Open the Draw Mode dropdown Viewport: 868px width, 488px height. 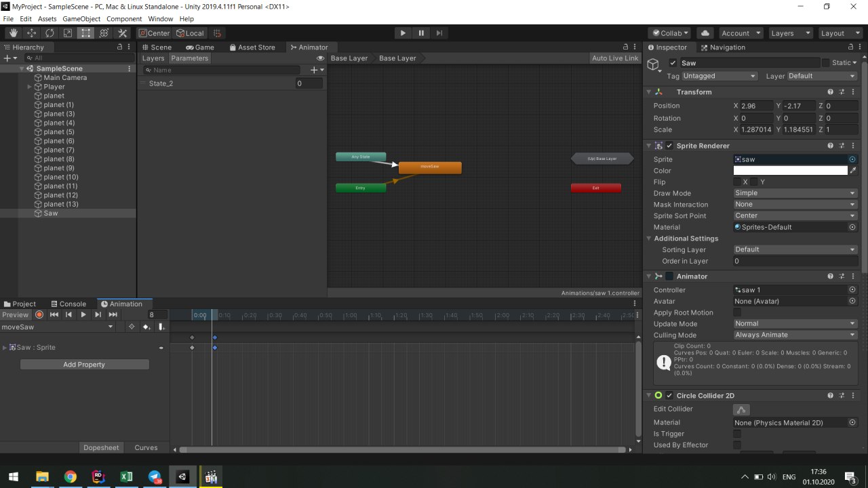(795, 193)
